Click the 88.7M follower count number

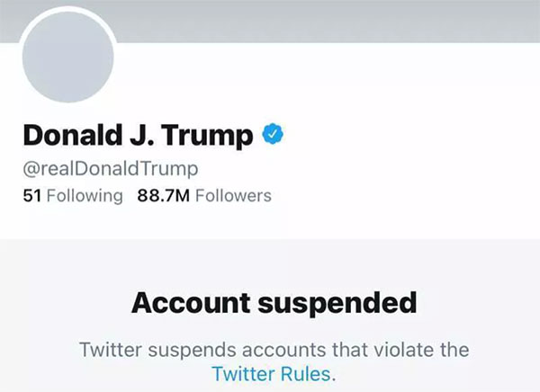163,195
